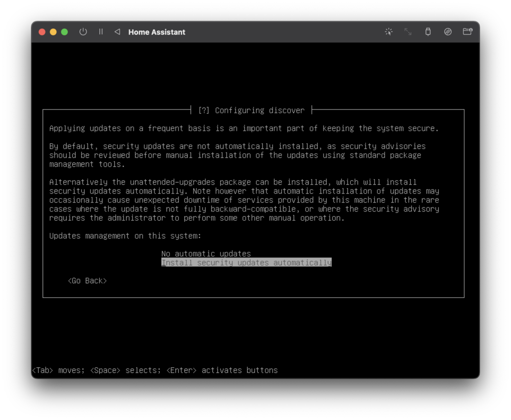
Task: Zoom the window with the green button
Action: [64, 32]
